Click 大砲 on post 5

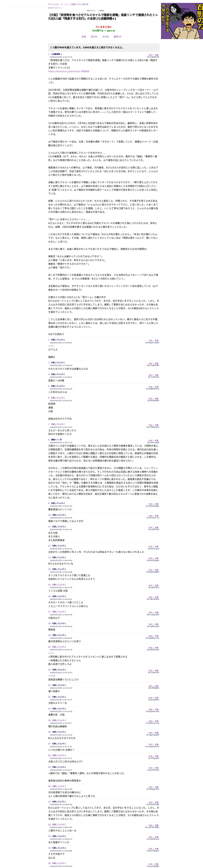[157, 387]
